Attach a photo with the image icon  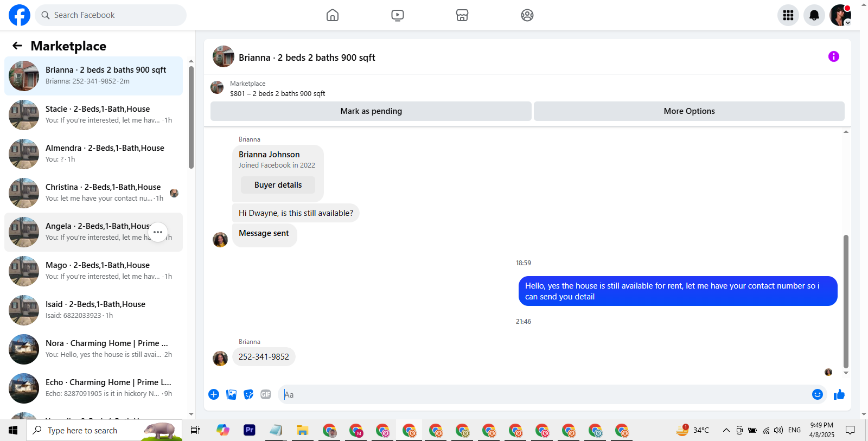[231, 394]
